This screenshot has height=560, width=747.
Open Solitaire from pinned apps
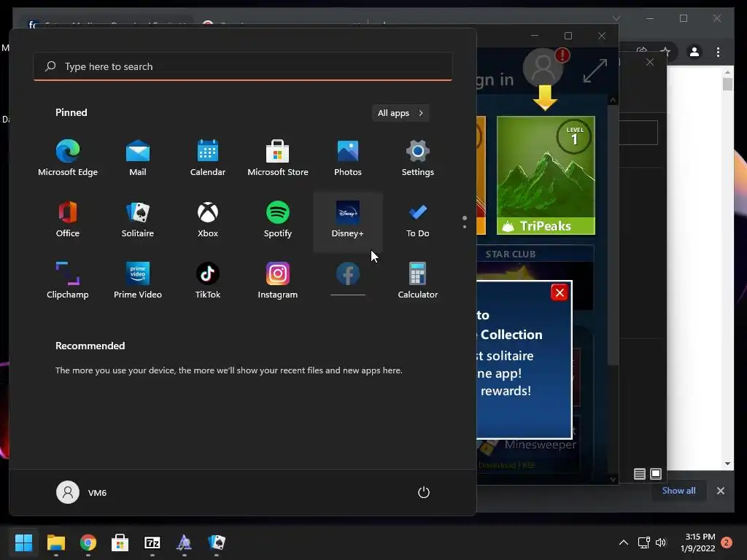tap(138, 219)
